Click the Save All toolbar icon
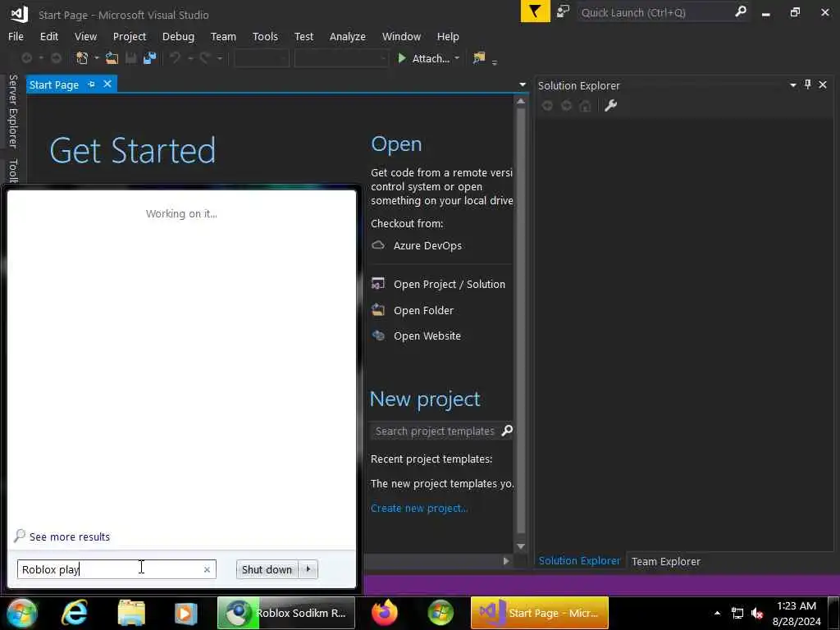Viewport: 840px width, 630px height. 149,58
